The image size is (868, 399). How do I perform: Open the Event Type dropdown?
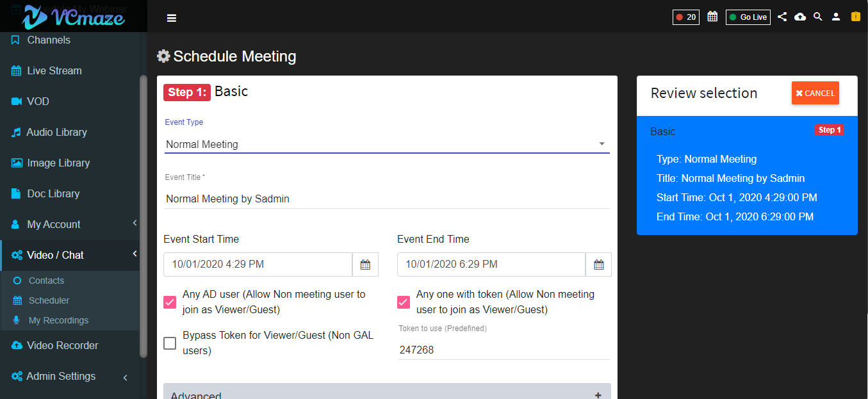387,144
